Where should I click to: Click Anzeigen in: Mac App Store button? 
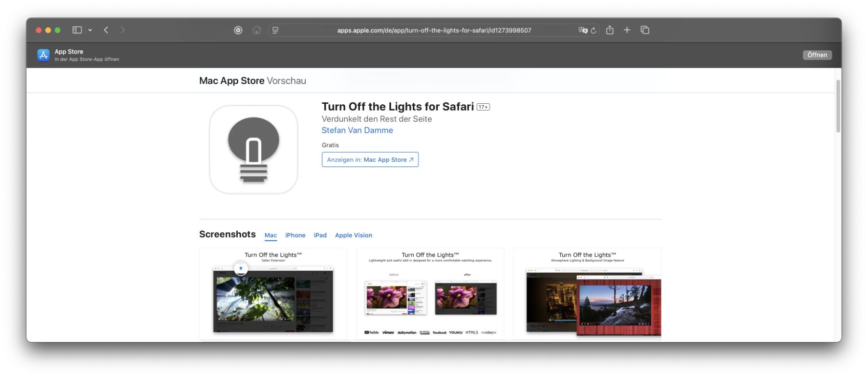(x=370, y=160)
